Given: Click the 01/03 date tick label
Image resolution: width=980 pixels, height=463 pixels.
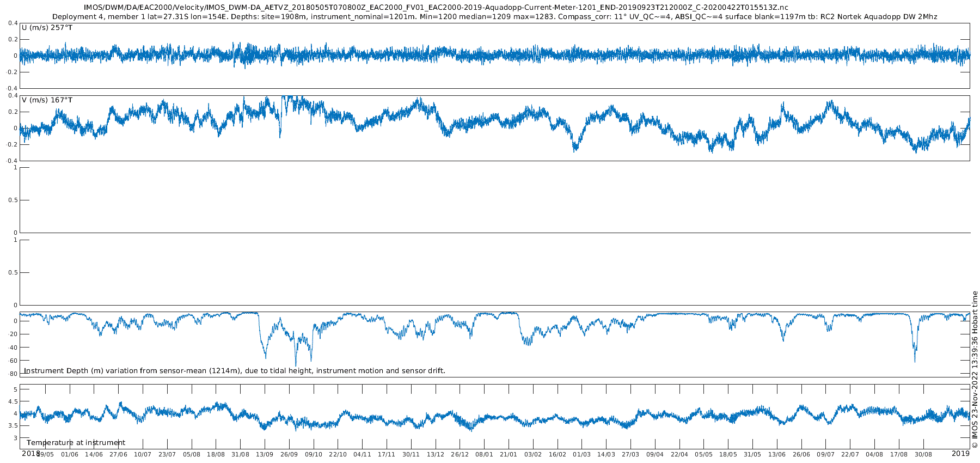Looking at the screenshot, I should [581, 454].
